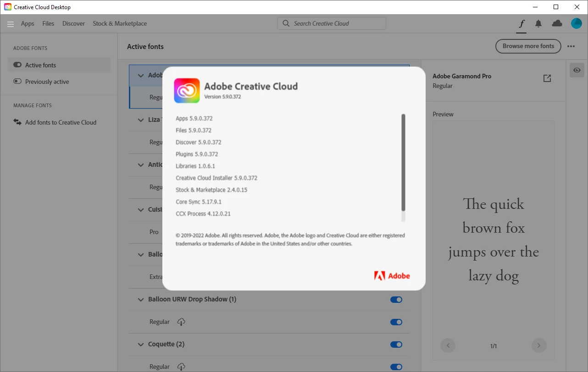Open the hamburger menu icon
The image size is (588, 372).
tap(11, 24)
